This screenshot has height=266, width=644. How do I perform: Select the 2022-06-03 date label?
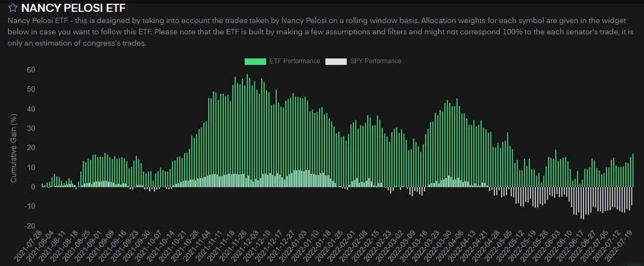point(548,247)
